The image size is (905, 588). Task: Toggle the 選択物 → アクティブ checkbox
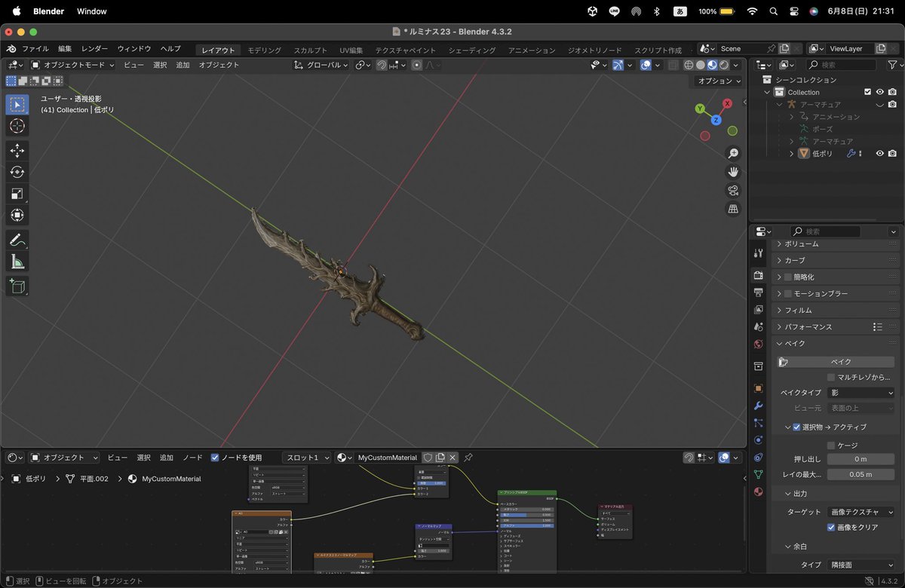pyautogui.click(x=796, y=427)
